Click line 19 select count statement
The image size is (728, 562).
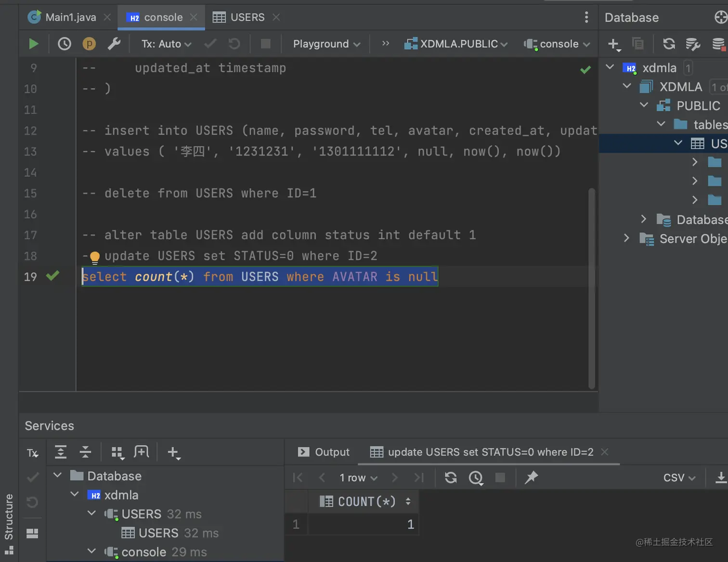point(260,277)
